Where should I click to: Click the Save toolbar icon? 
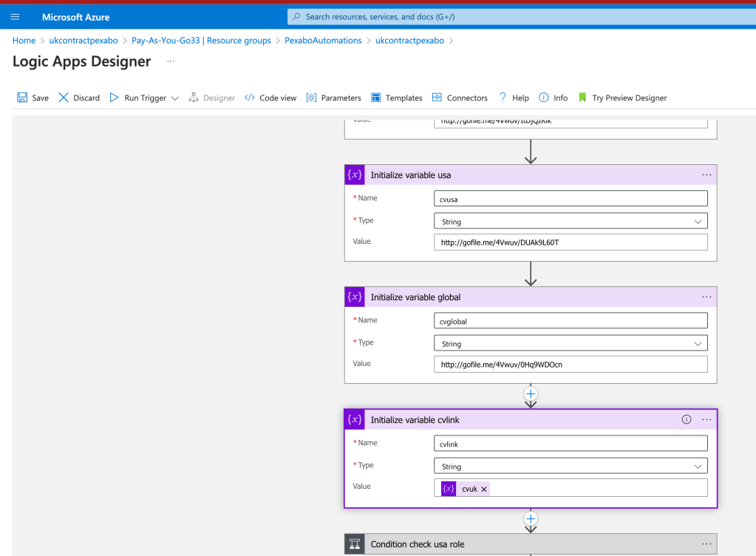22,98
